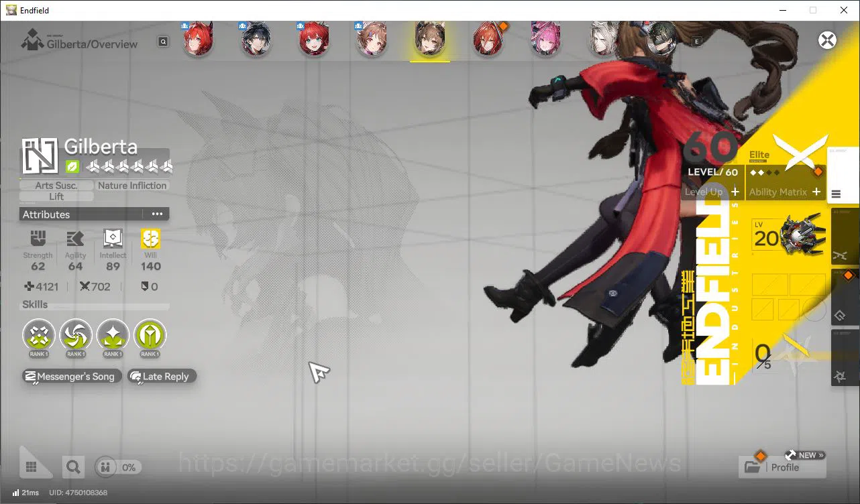Select the pink-haired operator portrait
The image size is (860, 504).
pos(545,39)
